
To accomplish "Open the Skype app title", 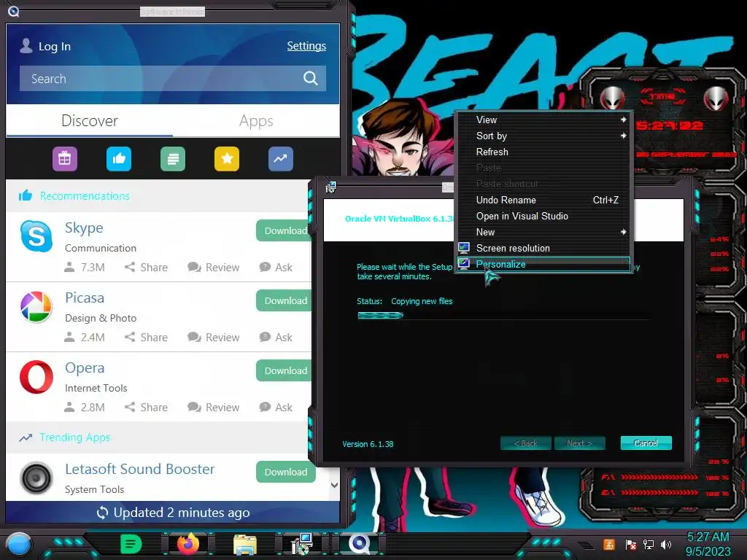I will pyautogui.click(x=84, y=228).
